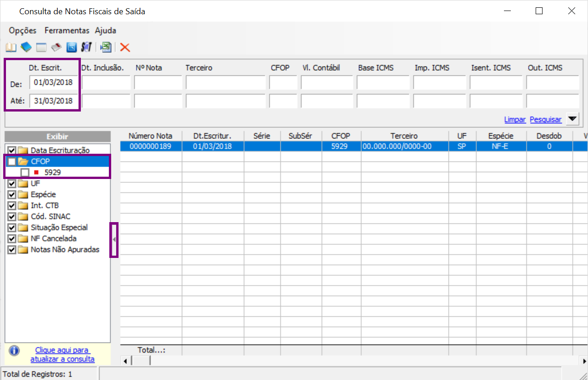Check the 5929 checkbox under CFOP
The height and width of the screenshot is (380, 588).
(25, 173)
